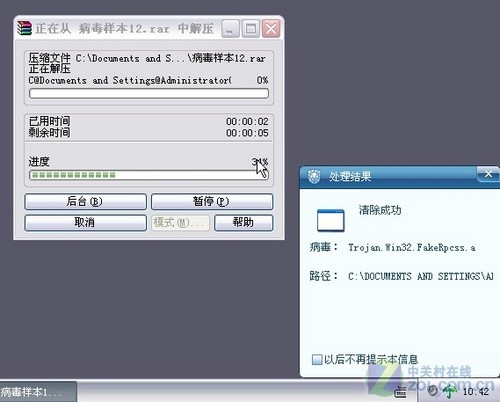
Task: Close the 处理结果 popup window
Action: coord(488,174)
